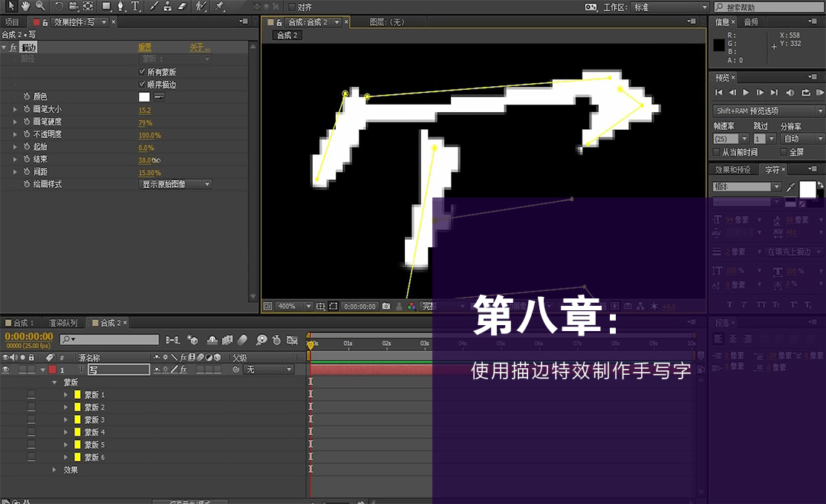The width and height of the screenshot is (826, 504).
Task: Open the 父级 无 parent dropdown
Action: [269, 370]
